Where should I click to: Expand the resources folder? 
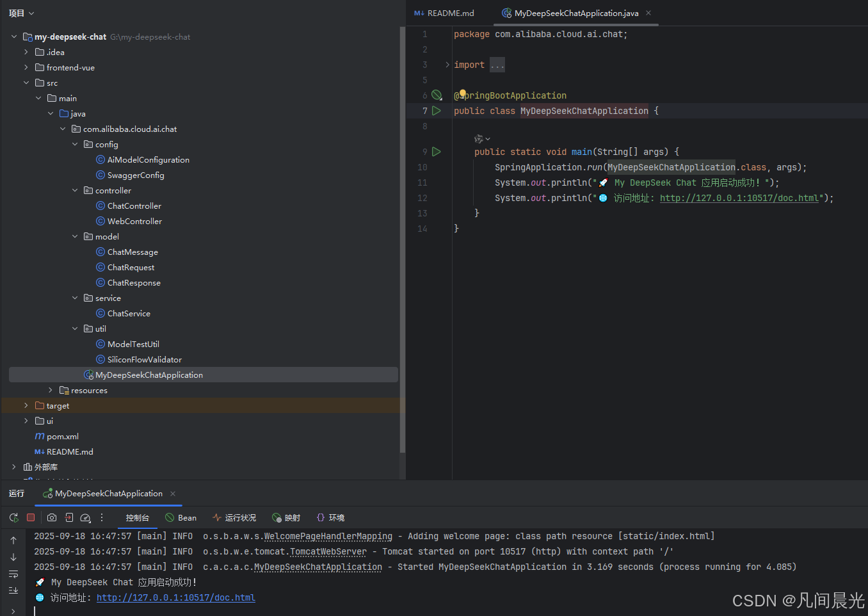pos(51,390)
